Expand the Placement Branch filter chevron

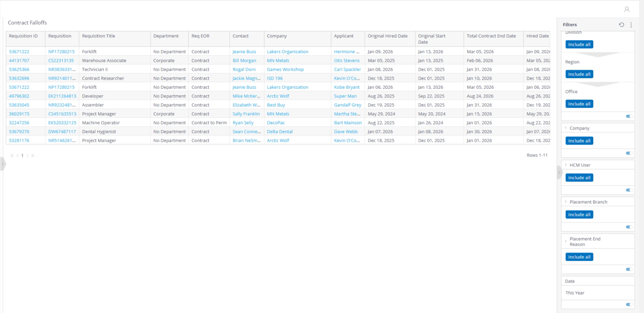pyautogui.click(x=566, y=202)
